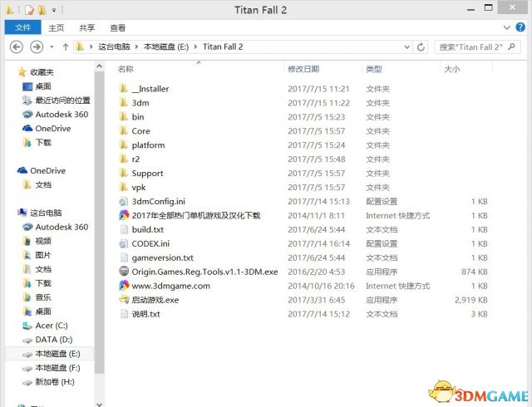Click the new folder icon in title bar
The height and width of the screenshot is (407, 532).
point(42,10)
